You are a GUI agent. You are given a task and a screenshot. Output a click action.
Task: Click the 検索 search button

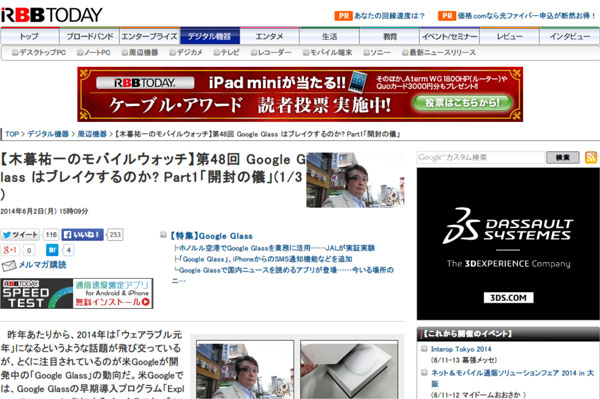[x=562, y=157]
